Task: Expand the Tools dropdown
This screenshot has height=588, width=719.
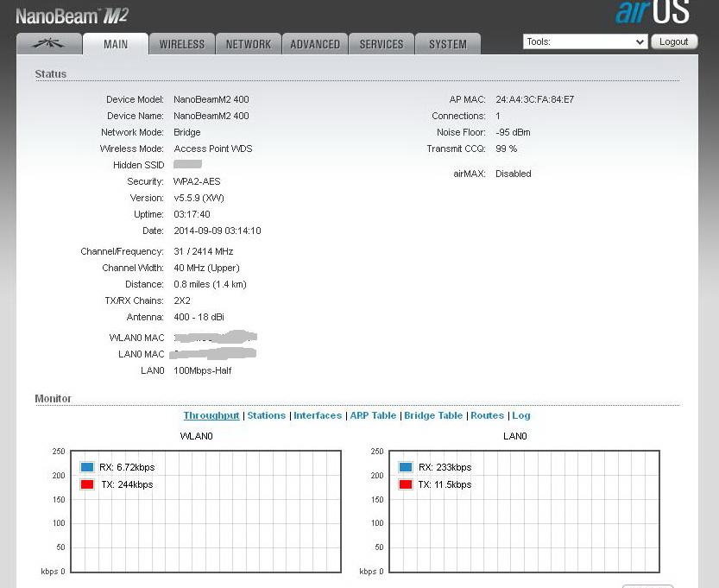Action: [585, 41]
